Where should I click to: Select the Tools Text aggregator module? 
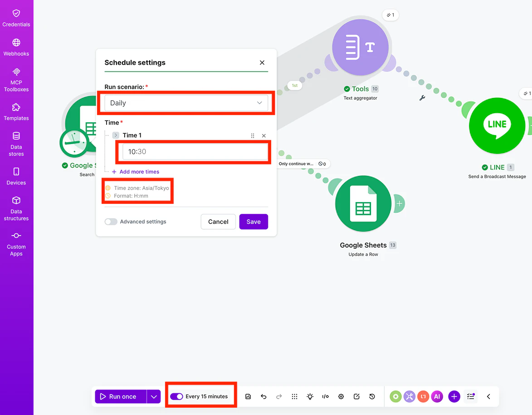pyautogui.click(x=360, y=47)
